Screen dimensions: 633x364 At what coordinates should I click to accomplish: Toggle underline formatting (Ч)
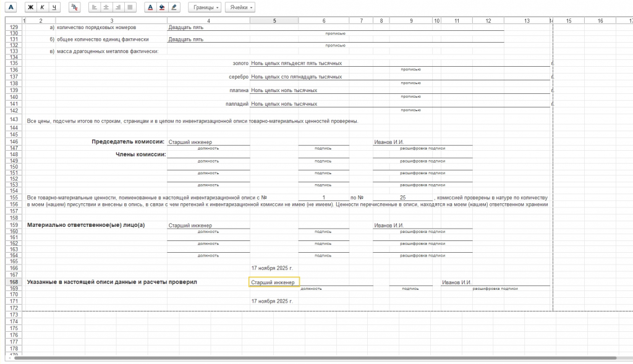54,7
